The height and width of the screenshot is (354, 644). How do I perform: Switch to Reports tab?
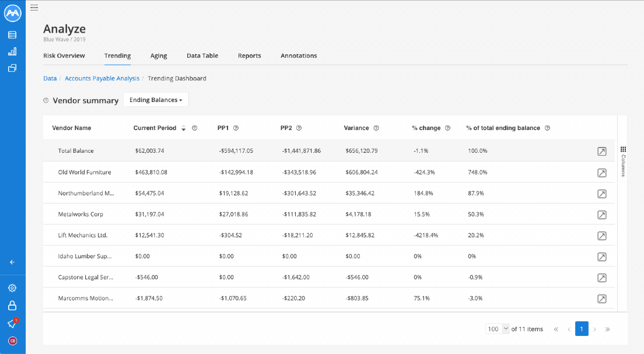pos(249,56)
